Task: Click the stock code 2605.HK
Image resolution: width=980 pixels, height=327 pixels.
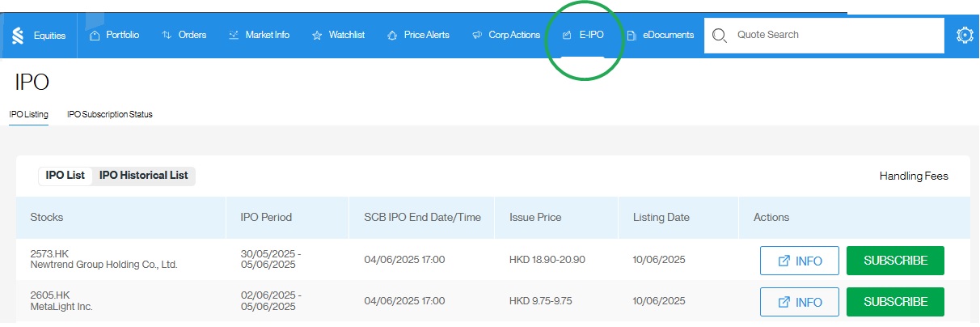Action: point(50,295)
